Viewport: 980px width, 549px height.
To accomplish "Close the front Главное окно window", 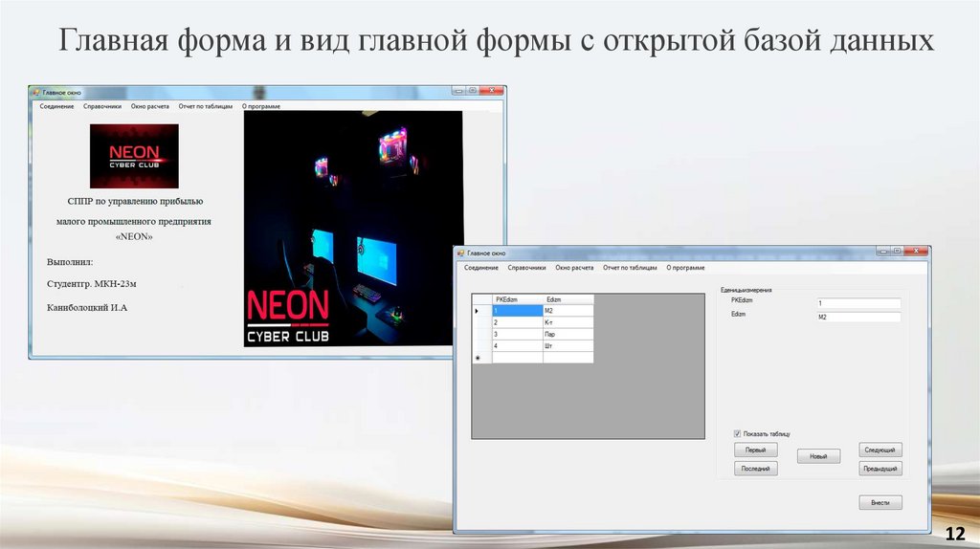I will click(916, 252).
